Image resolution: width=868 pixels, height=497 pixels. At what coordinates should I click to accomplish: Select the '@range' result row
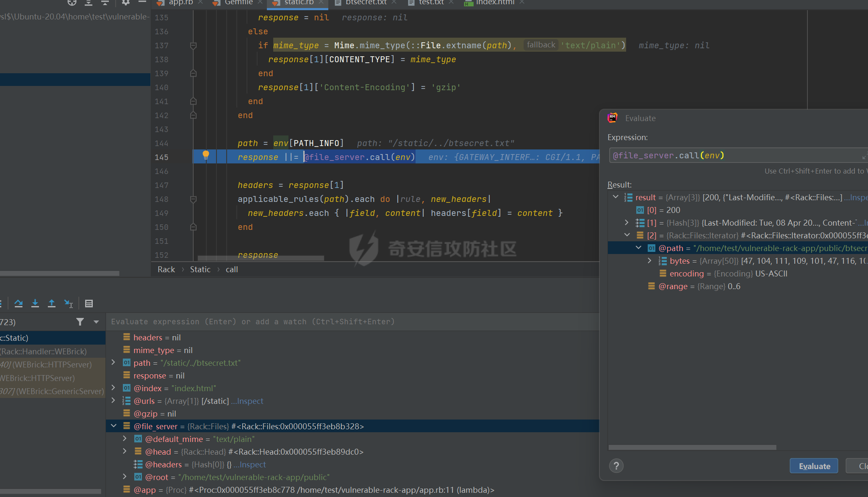coord(738,286)
